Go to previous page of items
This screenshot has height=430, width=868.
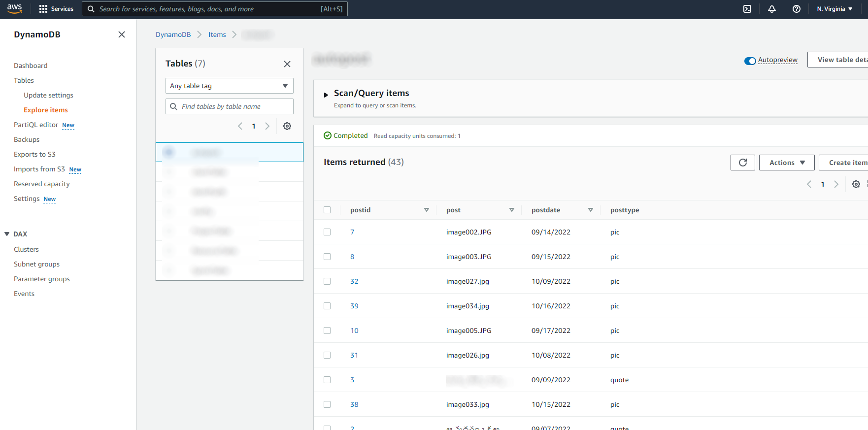[809, 184]
